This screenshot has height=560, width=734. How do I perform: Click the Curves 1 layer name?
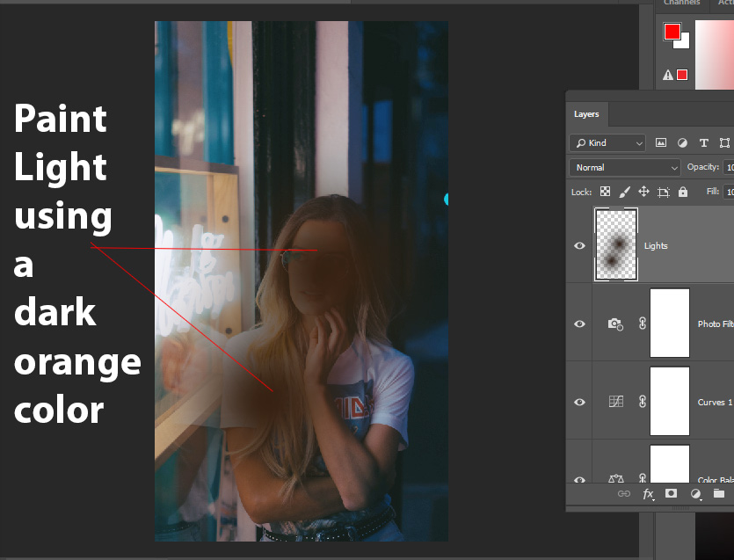715,403
